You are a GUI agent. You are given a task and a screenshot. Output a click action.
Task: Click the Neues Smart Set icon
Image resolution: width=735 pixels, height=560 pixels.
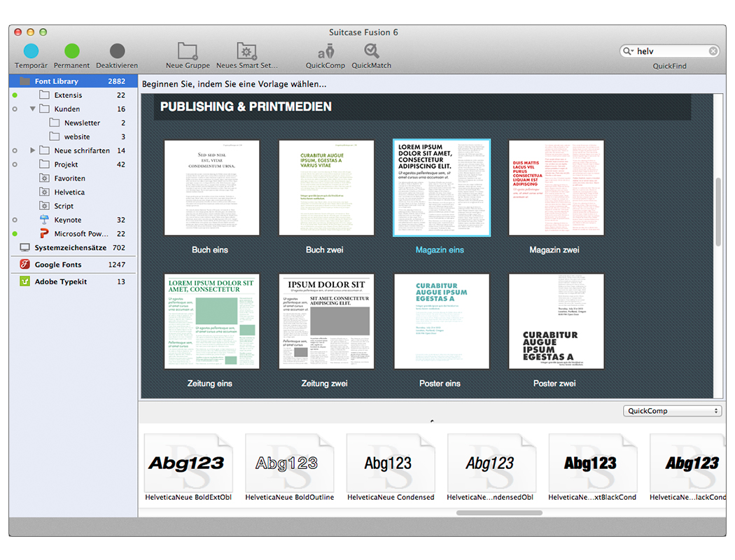coord(246,51)
